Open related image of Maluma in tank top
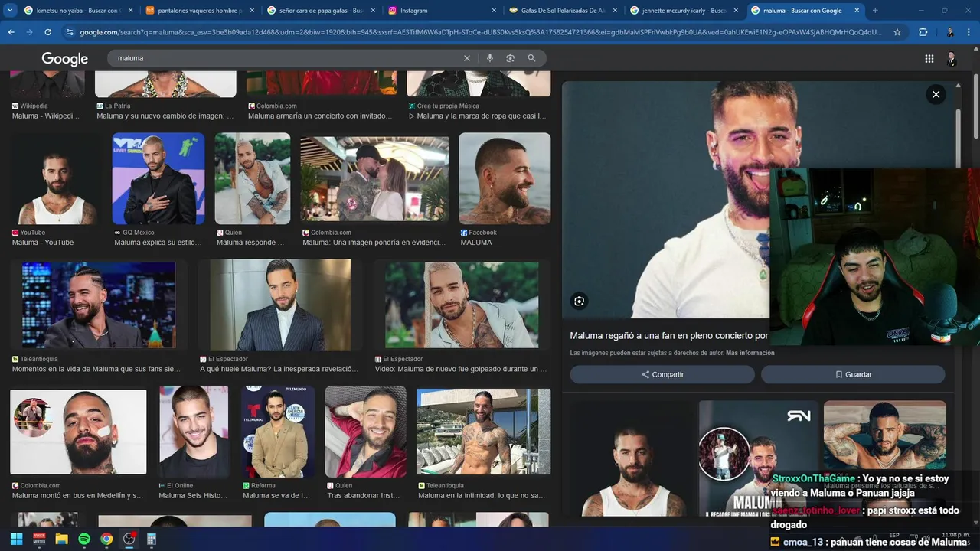Screen dimensions: 980x551 click(x=632, y=458)
